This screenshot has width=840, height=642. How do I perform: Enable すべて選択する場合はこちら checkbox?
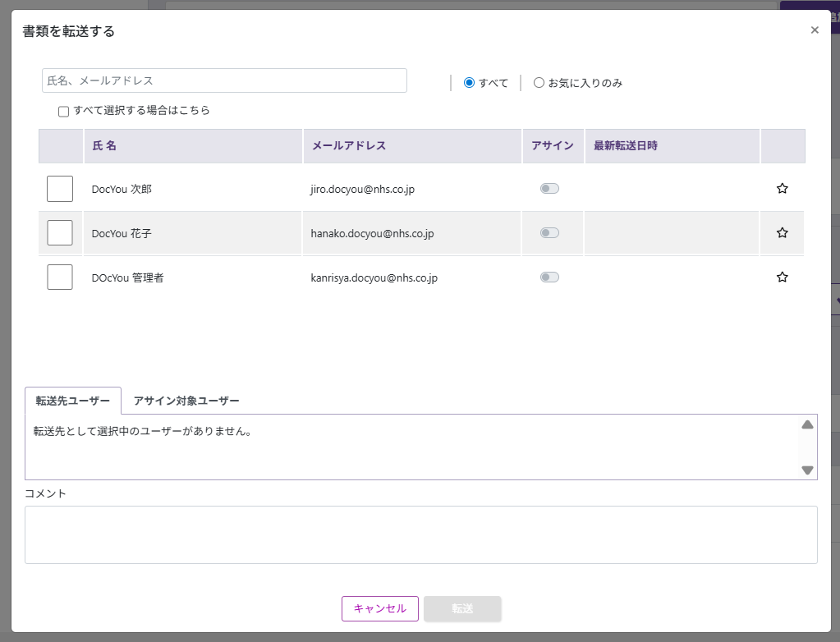tap(63, 111)
